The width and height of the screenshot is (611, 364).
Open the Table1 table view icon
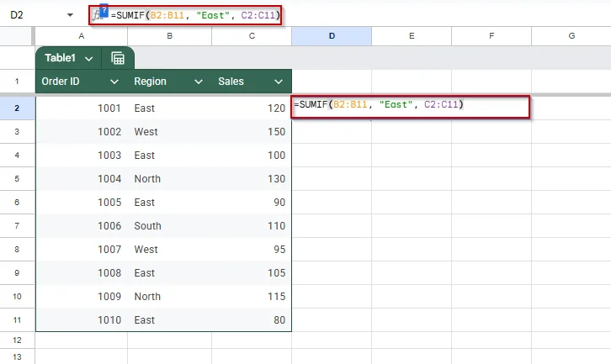(118, 58)
